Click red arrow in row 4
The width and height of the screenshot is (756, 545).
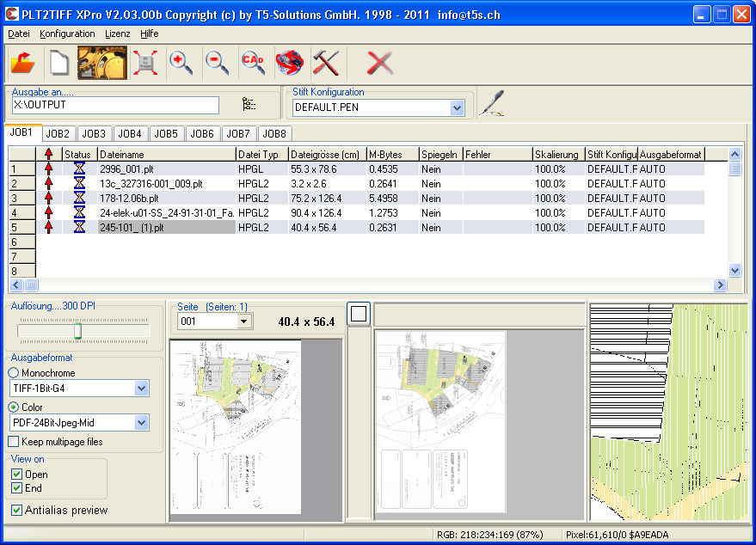[x=49, y=212]
